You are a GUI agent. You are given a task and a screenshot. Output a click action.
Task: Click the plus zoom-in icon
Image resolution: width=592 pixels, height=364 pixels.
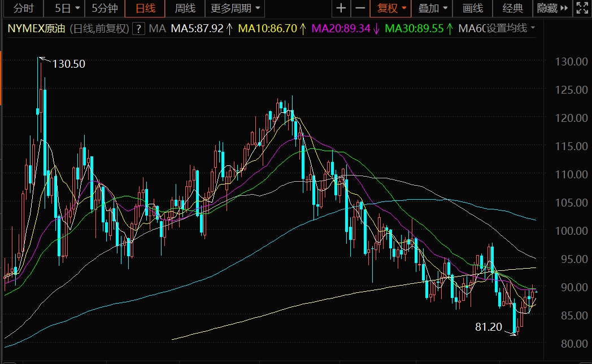click(x=341, y=8)
